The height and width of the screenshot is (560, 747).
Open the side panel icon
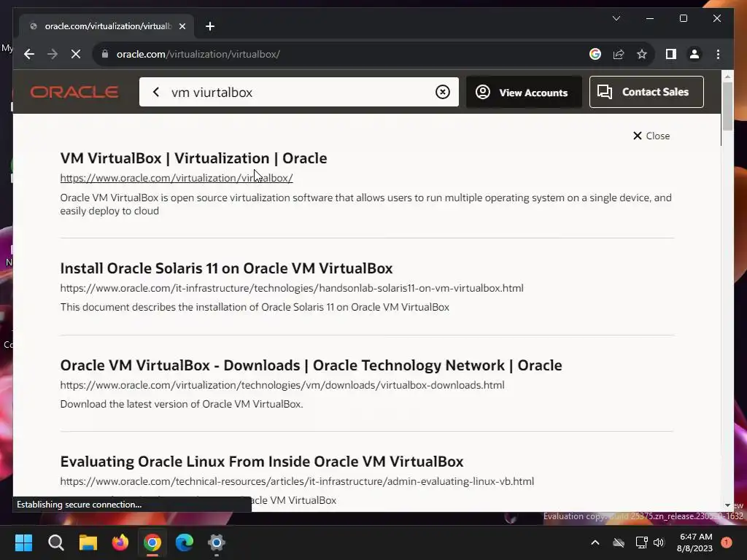click(671, 54)
